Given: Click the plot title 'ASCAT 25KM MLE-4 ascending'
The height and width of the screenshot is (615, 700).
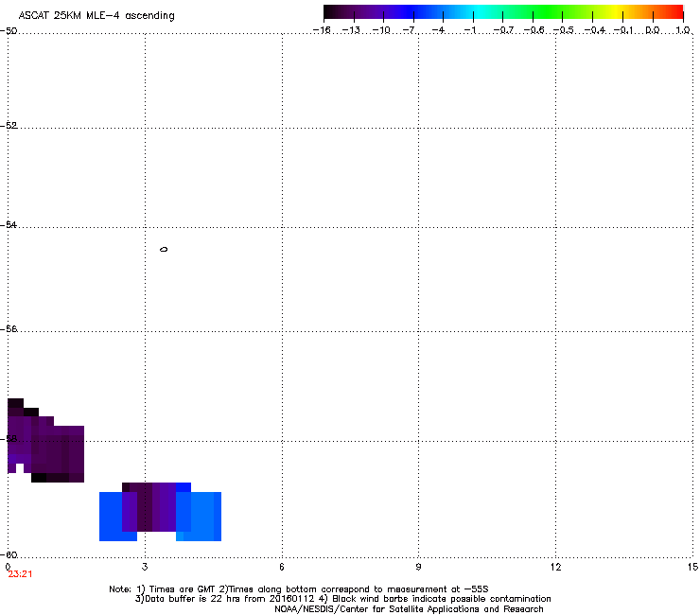Looking at the screenshot, I should point(96,16).
